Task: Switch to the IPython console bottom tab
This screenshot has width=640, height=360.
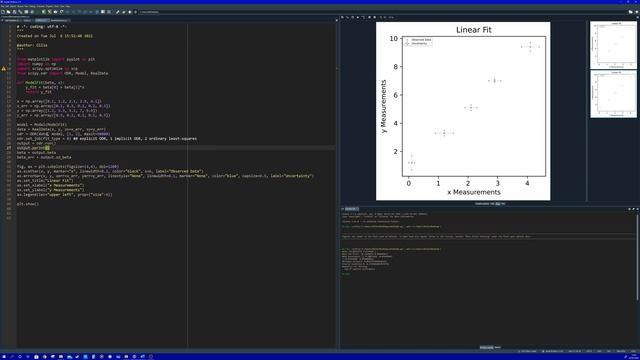Action: 486,347
